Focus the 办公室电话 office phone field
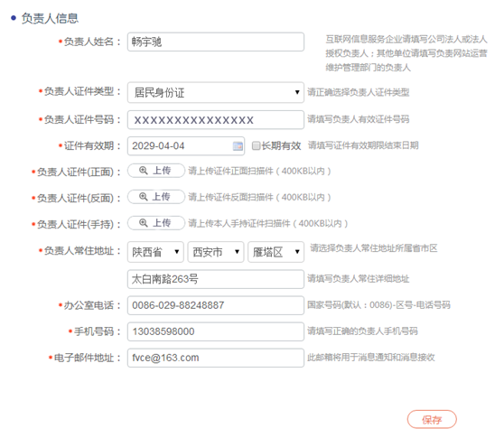The width and height of the screenshot is (504, 438). coord(216,305)
